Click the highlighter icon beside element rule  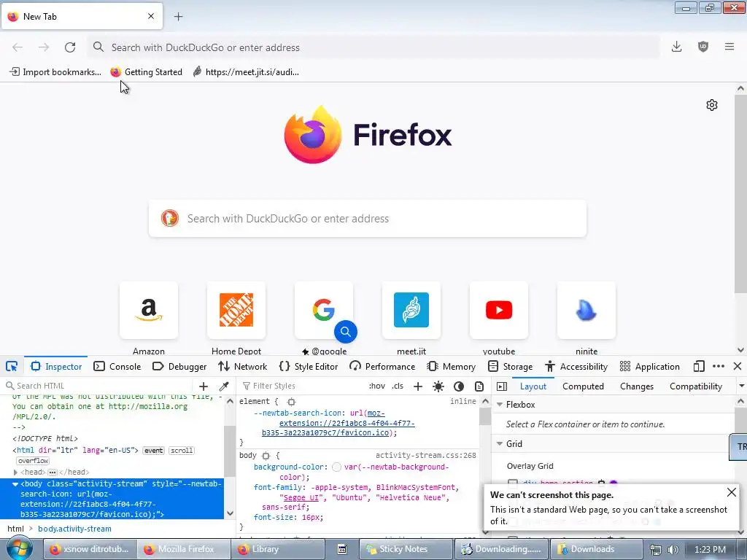pyautogui.click(x=291, y=402)
